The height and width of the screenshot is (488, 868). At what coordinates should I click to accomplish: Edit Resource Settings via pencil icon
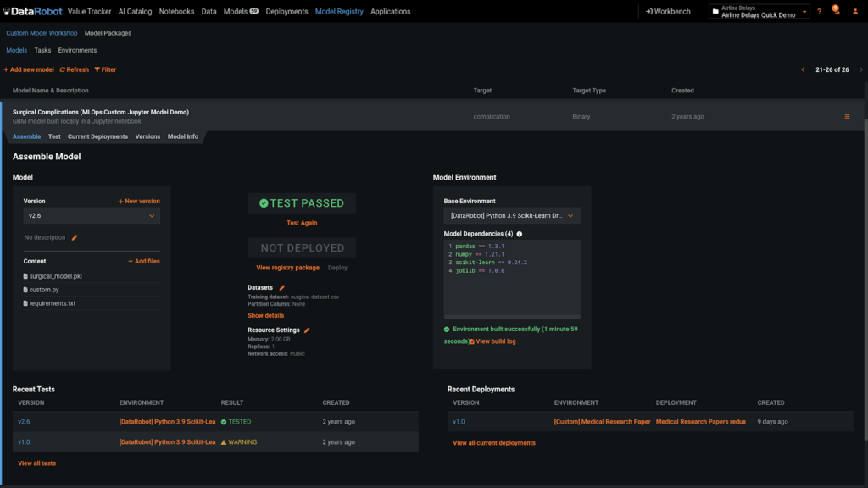coord(307,330)
